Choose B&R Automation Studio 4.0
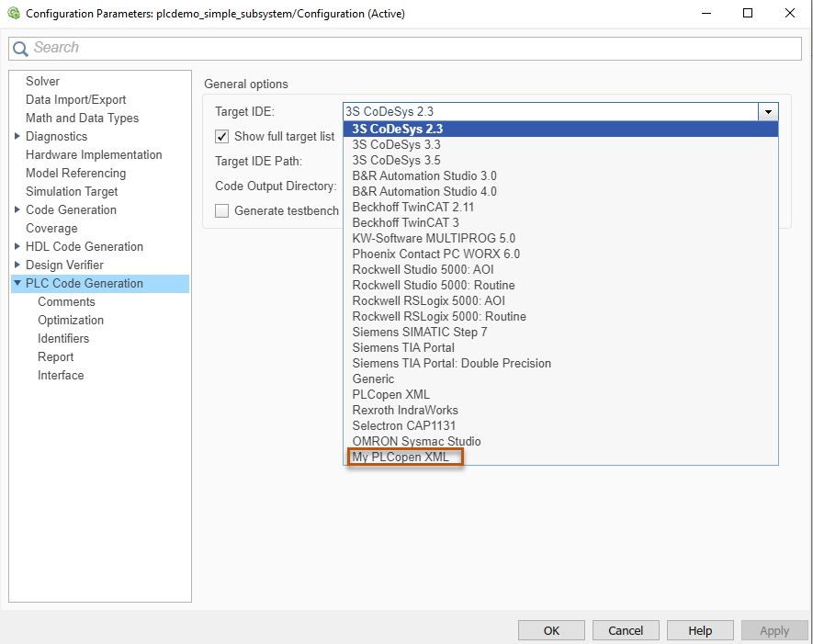 (561, 191)
